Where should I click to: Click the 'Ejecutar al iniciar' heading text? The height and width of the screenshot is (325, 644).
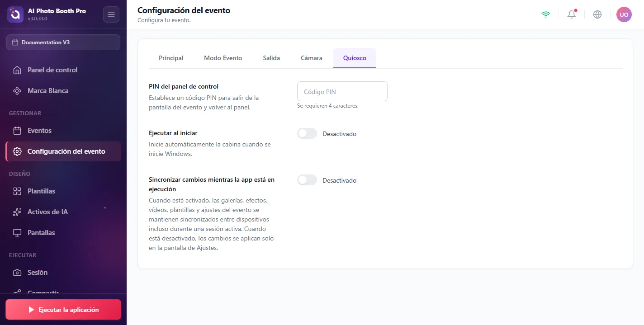point(173,133)
